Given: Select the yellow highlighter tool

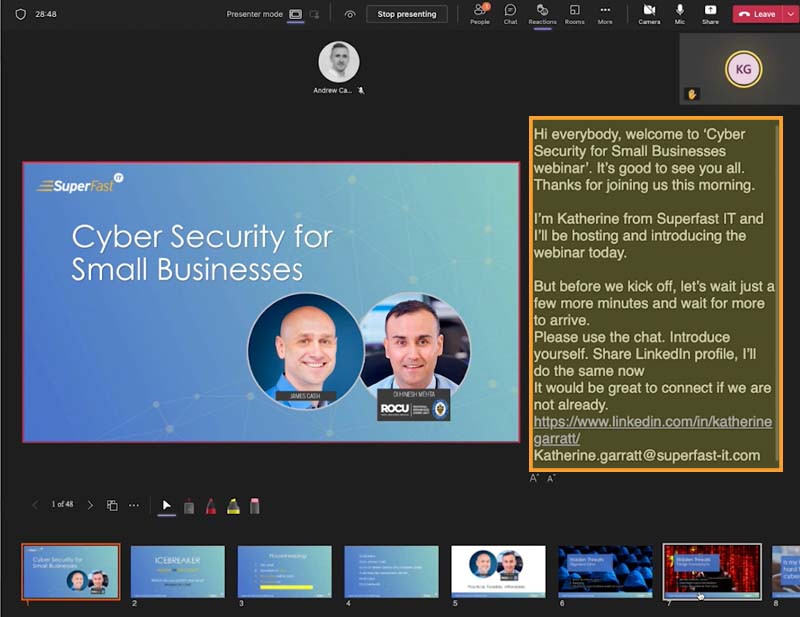Looking at the screenshot, I should [x=233, y=506].
